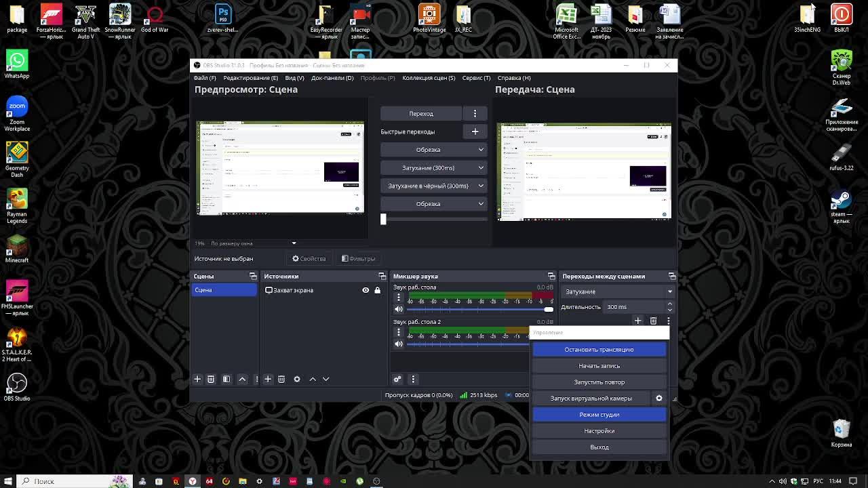Image resolution: width=868 pixels, height=488 pixels.
Task: Open virtual camera settings gear
Action: point(659,398)
